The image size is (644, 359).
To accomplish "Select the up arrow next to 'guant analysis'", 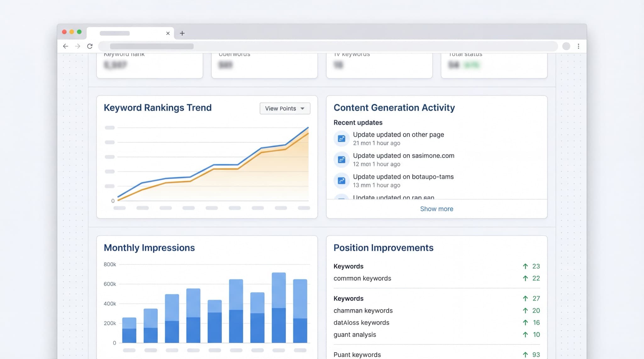I will (525, 335).
